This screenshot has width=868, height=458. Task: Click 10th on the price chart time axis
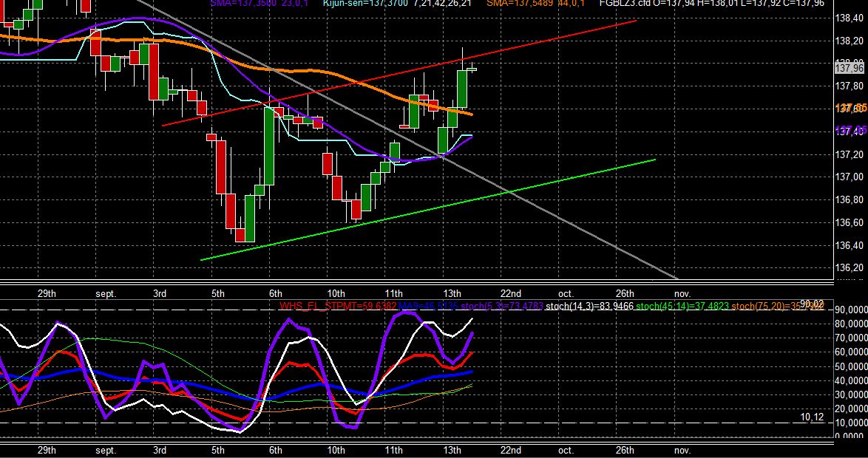336,293
